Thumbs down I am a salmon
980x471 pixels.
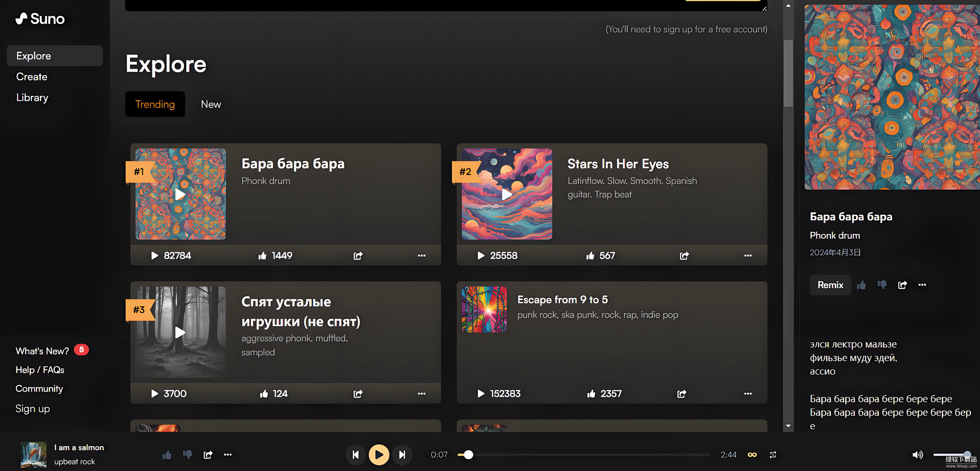point(187,455)
